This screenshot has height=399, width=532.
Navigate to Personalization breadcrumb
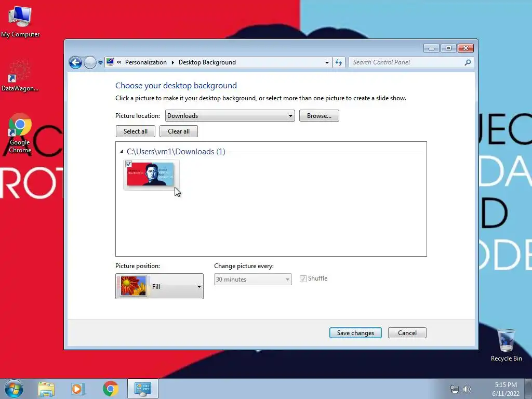pos(146,62)
